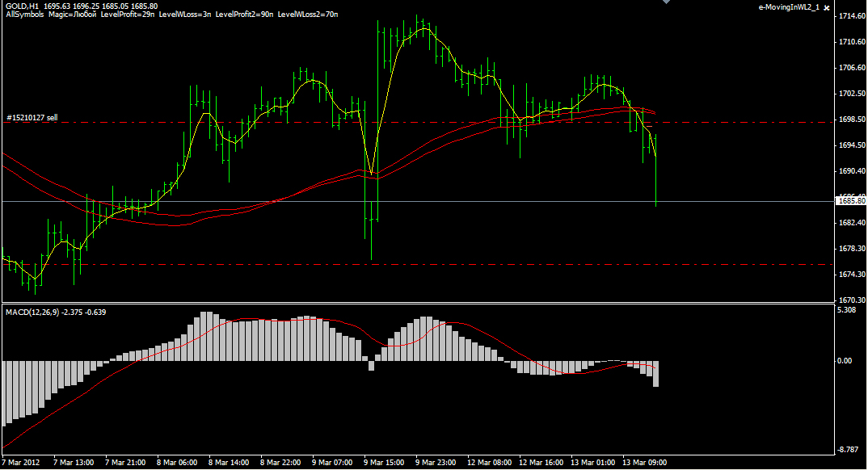The image size is (868, 470).
Task: Click the current price label 1685.80
Action: [852, 201]
